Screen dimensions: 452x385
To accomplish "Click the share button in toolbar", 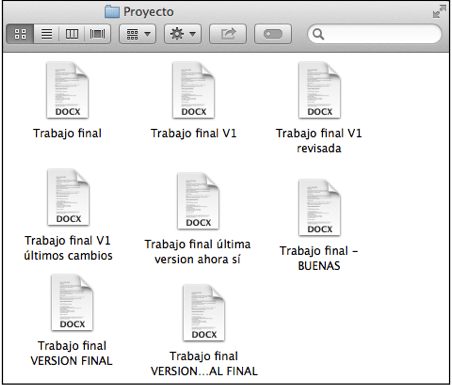I will (x=228, y=34).
